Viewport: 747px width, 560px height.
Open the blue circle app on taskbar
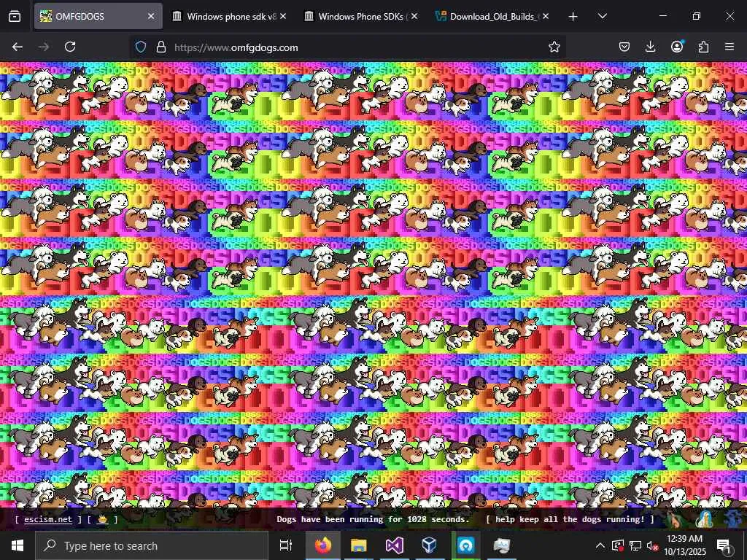click(x=465, y=545)
